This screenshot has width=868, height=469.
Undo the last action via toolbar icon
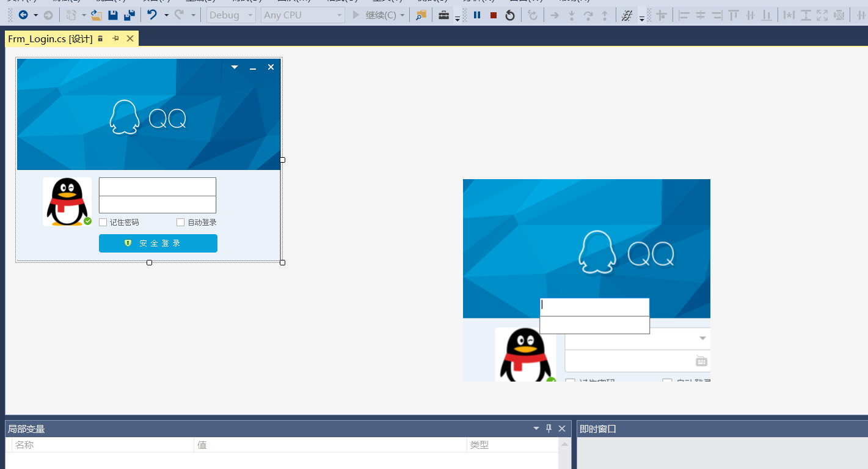152,15
